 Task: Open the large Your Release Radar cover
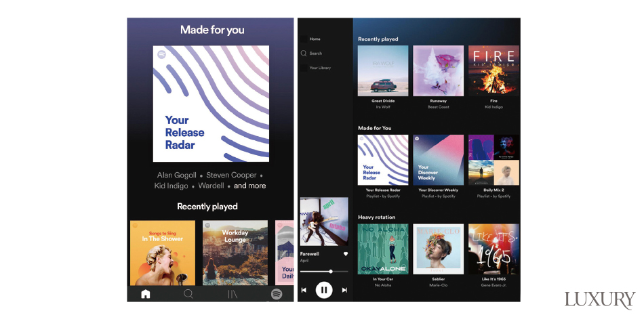click(211, 104)
